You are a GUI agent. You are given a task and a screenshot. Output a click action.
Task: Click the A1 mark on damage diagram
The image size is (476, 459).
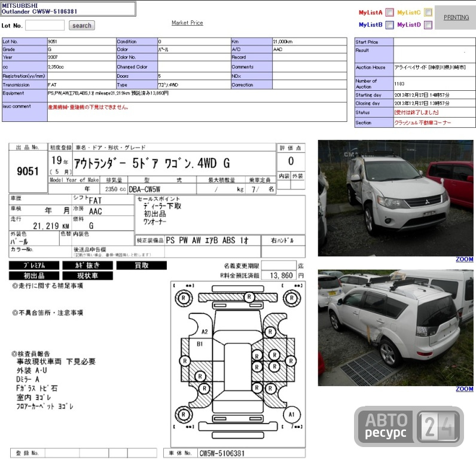coord(292,414)
